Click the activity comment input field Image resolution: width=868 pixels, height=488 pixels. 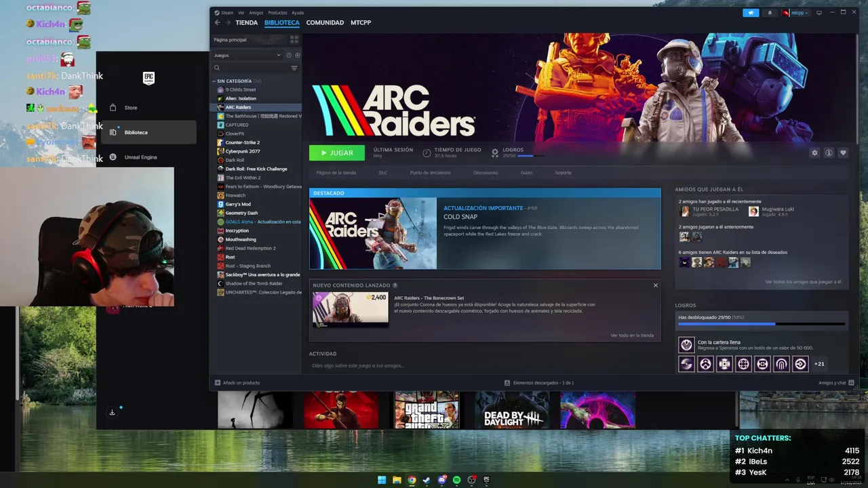click(485, 366)
